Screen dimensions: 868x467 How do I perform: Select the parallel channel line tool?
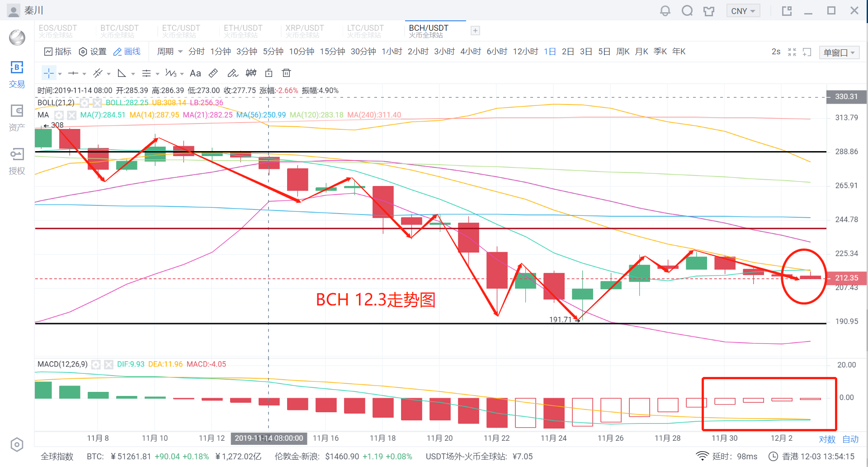point(98,73)
